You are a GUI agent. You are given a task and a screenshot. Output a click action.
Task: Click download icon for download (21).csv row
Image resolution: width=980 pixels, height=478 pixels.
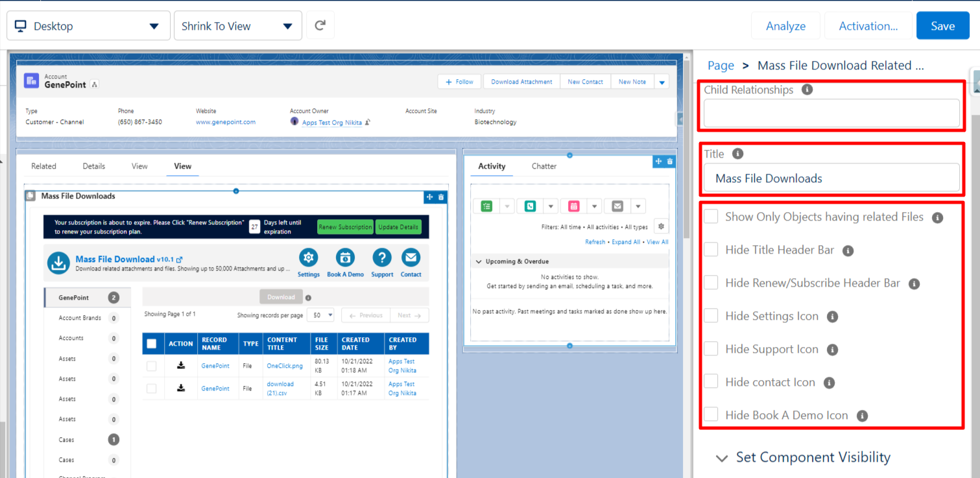coord(181,388)
